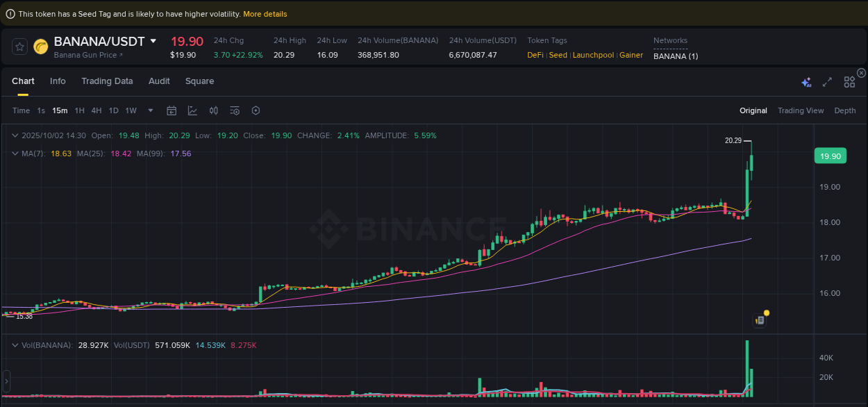
Task: Open the indicators list icon
Action: coord(234,110)
